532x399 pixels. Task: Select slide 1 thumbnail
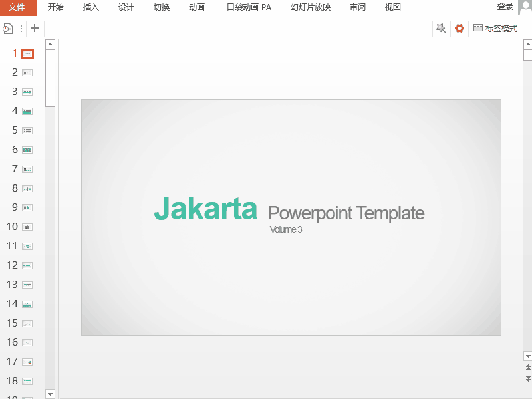27,54
